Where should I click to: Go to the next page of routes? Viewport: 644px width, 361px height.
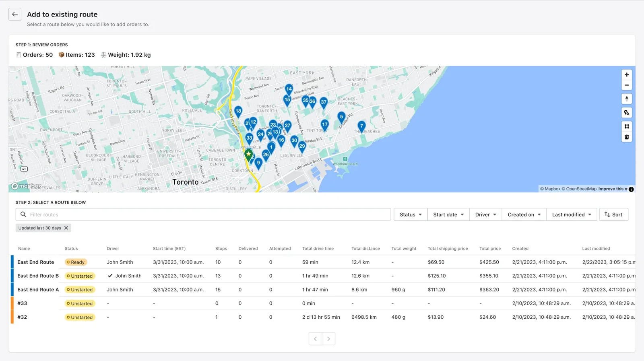point(328,339)
